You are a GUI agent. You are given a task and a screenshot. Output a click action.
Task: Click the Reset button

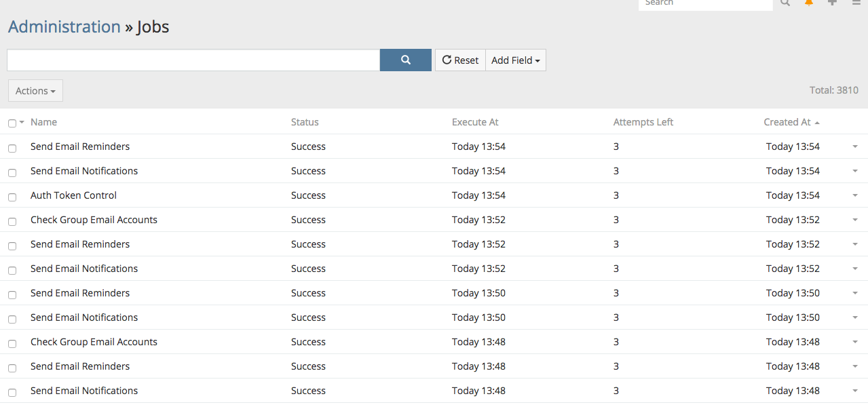point(460,60)
